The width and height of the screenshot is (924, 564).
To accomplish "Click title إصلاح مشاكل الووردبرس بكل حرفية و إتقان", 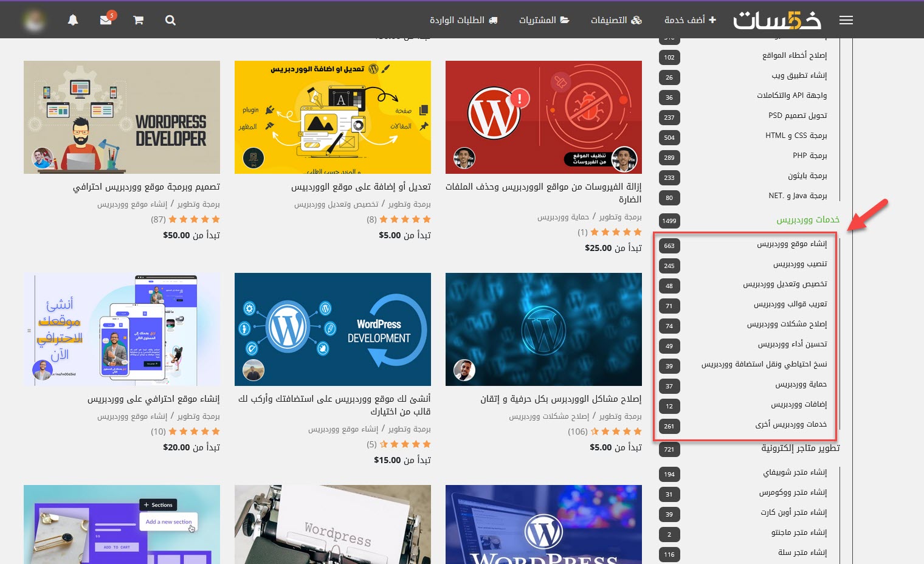I will [x=560, y=399].
